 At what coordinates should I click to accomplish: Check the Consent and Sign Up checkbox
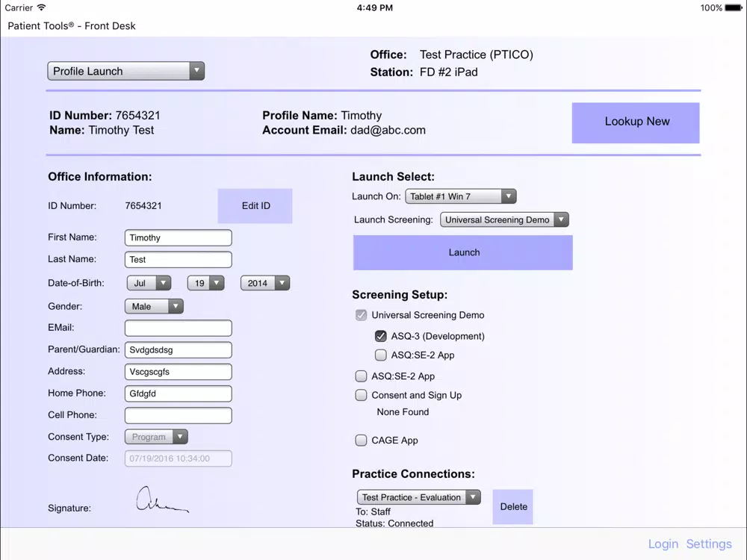pos(361,395)
